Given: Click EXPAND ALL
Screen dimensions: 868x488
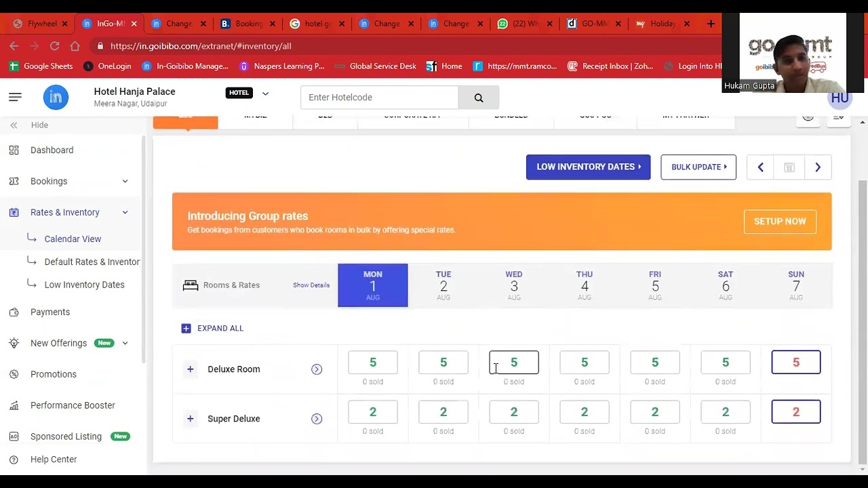Looking at the screenshot, I should point(212,329).
